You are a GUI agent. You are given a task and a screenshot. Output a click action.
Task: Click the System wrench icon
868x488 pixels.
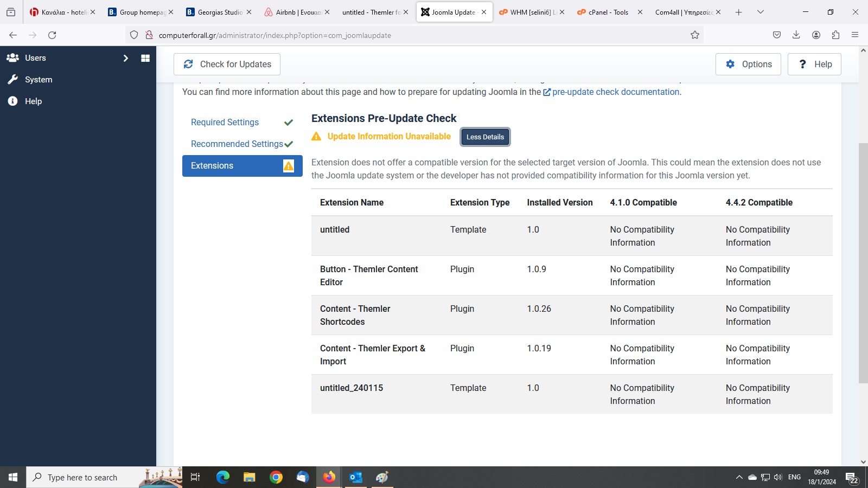pyautogui.click(x=13, y=80)
